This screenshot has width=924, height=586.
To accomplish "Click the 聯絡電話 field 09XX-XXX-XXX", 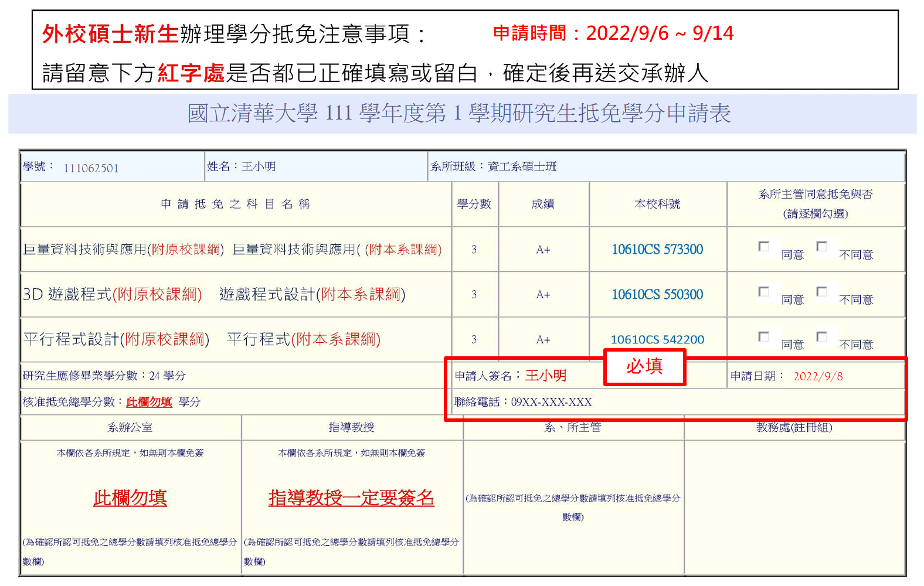I will click(551, 402).
